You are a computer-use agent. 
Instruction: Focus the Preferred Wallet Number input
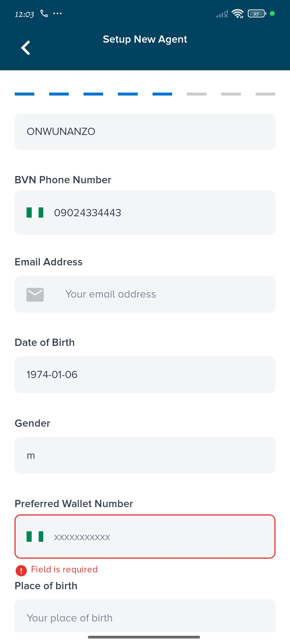(x=161, y=537)
